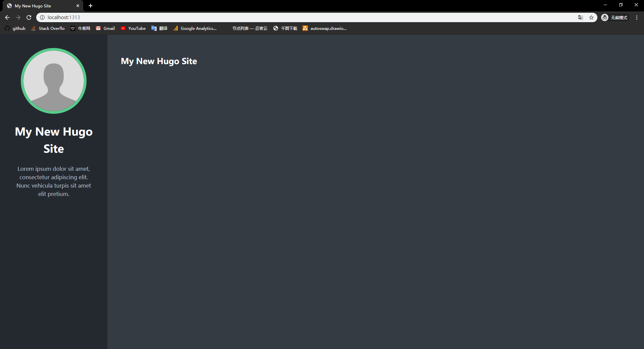Select the My New Hugo Site tab
This screenshot has width=644, height=349.
coord(43,6)
